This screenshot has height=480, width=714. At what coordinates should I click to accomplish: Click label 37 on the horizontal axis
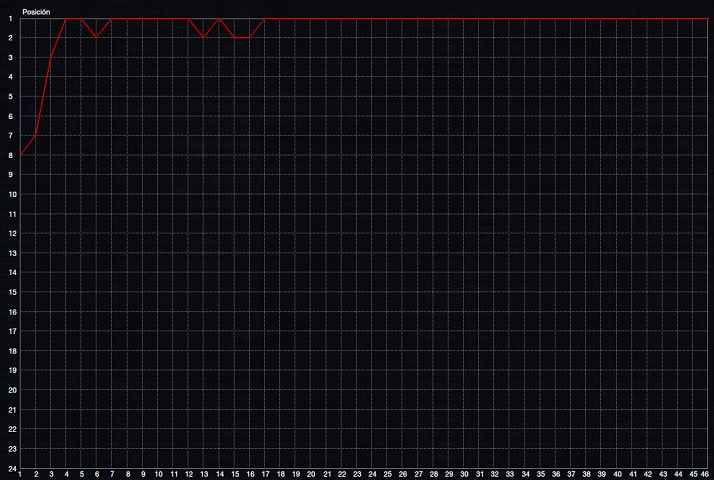(571, 475)
